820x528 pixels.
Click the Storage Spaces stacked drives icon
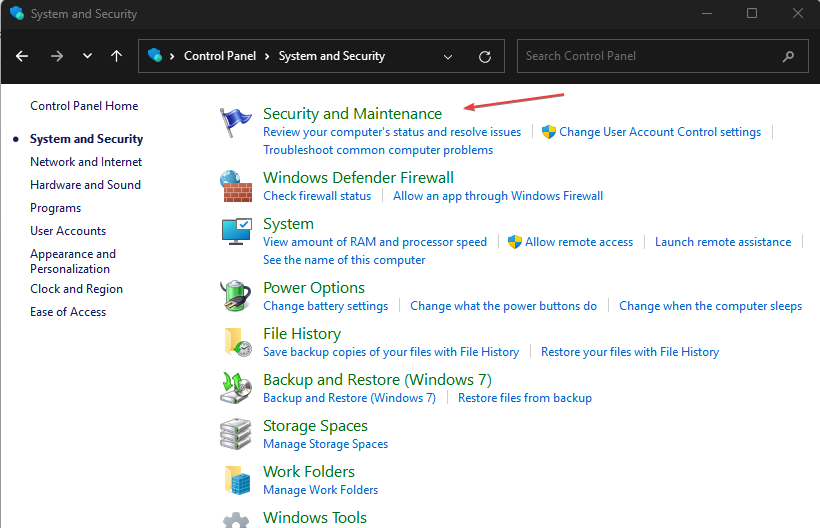pos(235,434)
